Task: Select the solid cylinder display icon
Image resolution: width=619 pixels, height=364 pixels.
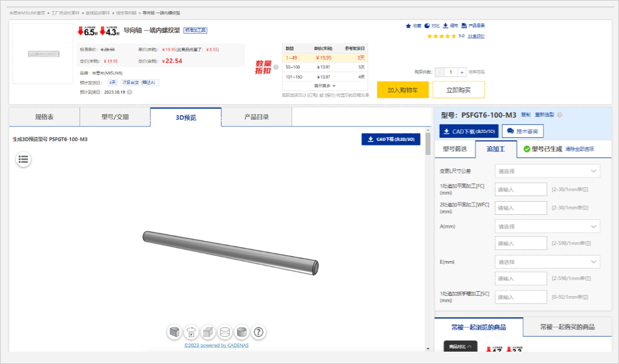Action: 242,332
